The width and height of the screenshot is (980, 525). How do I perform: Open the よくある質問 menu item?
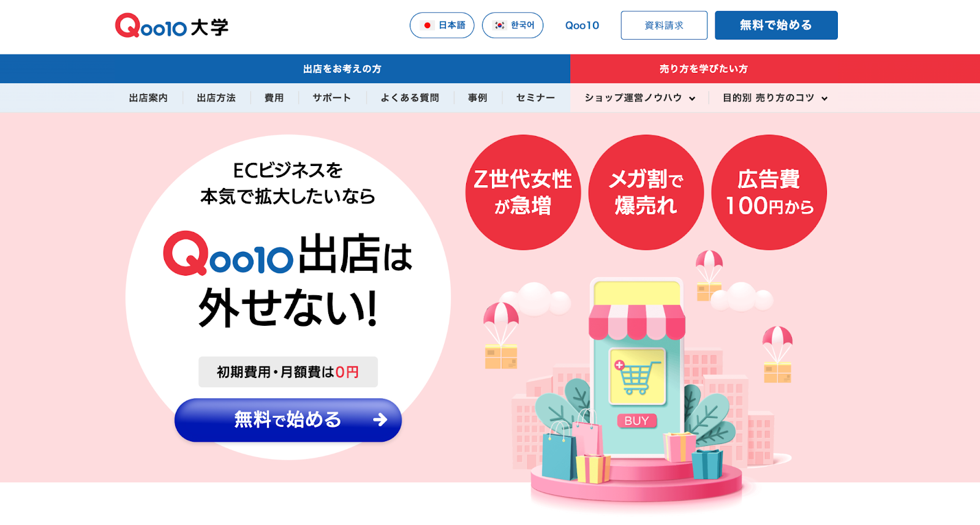(x=410, y=98)
